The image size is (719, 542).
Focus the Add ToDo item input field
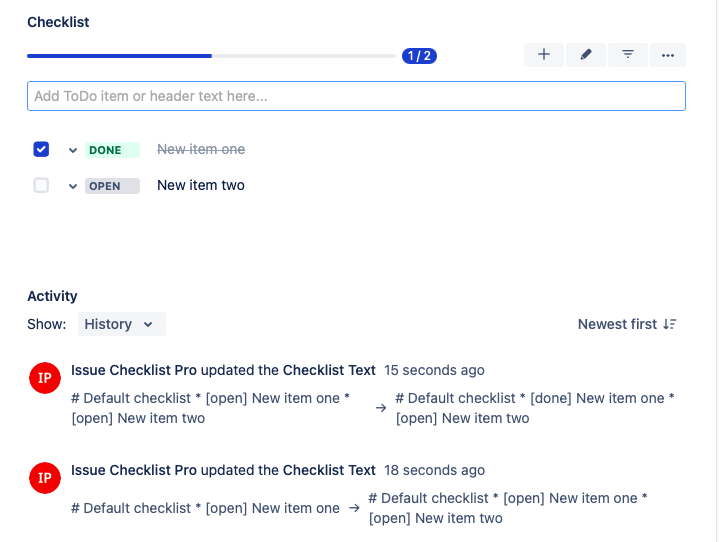point(356,96)
